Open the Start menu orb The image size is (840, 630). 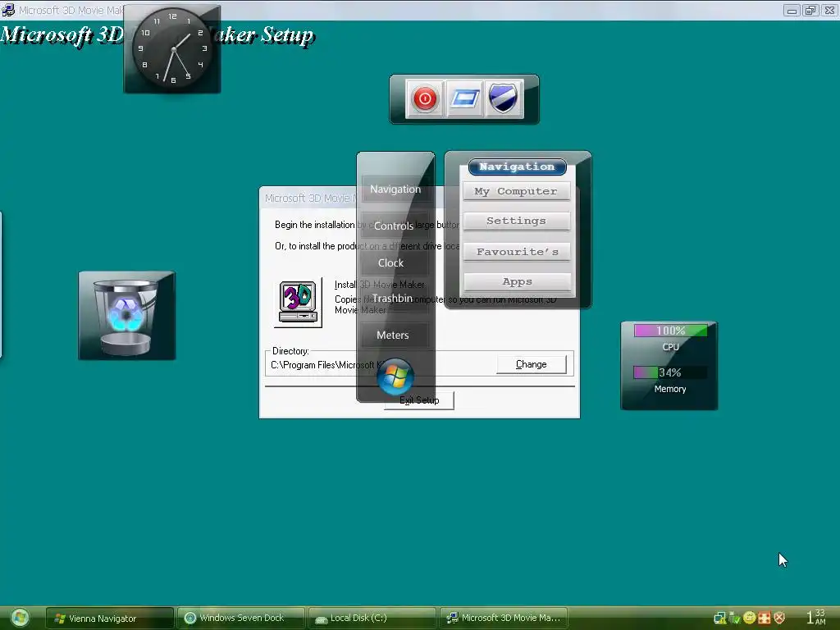point(20,619)
